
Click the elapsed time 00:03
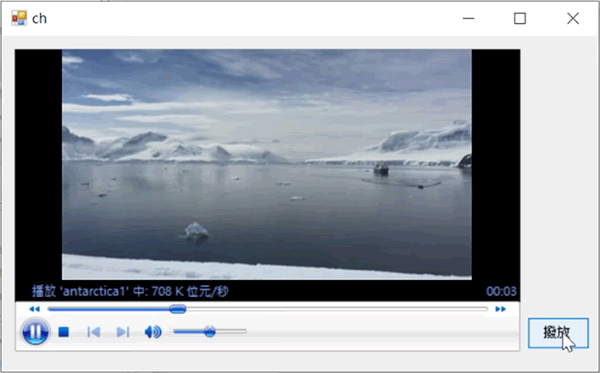click(501, 292)
